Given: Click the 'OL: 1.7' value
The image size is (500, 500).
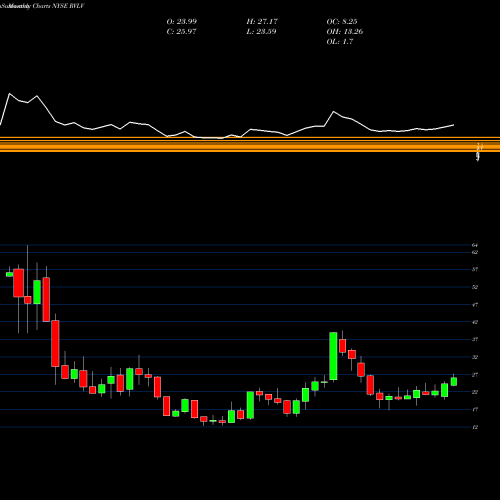Looking at the screenshot, I should click(x=340, y=42).
